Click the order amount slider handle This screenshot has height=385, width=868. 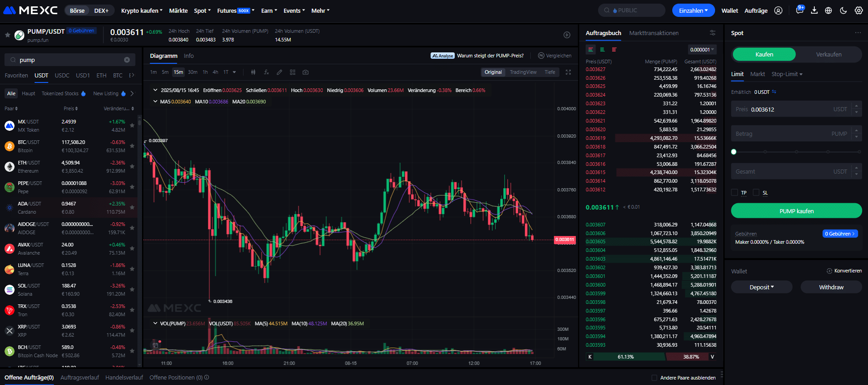734,152
